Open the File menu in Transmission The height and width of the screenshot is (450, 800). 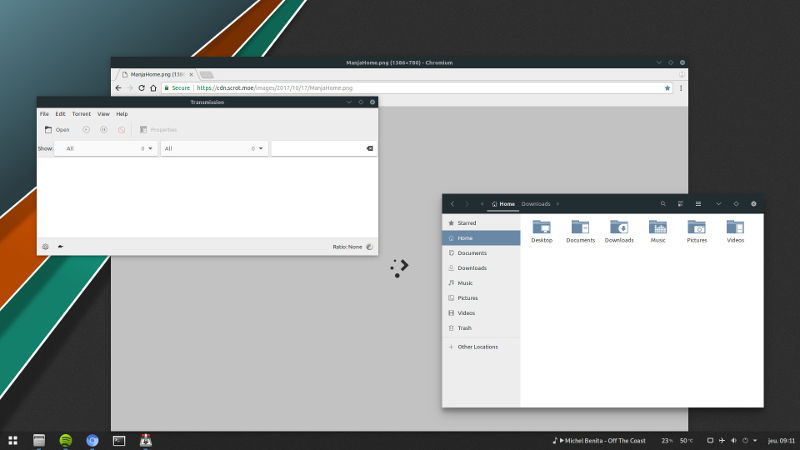point(44,114)
